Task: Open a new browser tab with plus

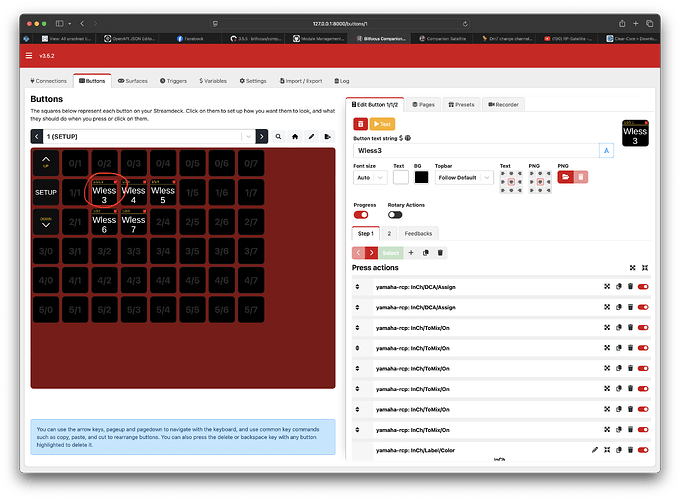Action: [x=635, y=23]
